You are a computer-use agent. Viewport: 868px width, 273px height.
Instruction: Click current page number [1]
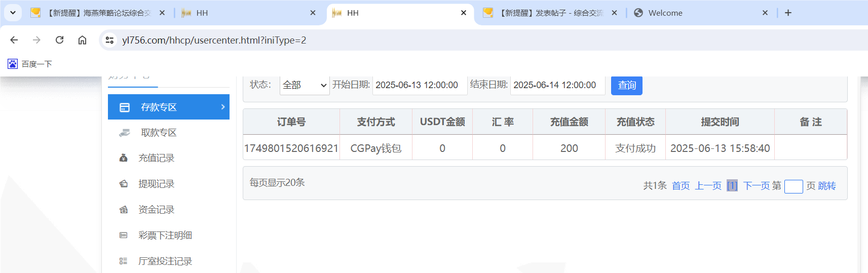coord(732,186)
